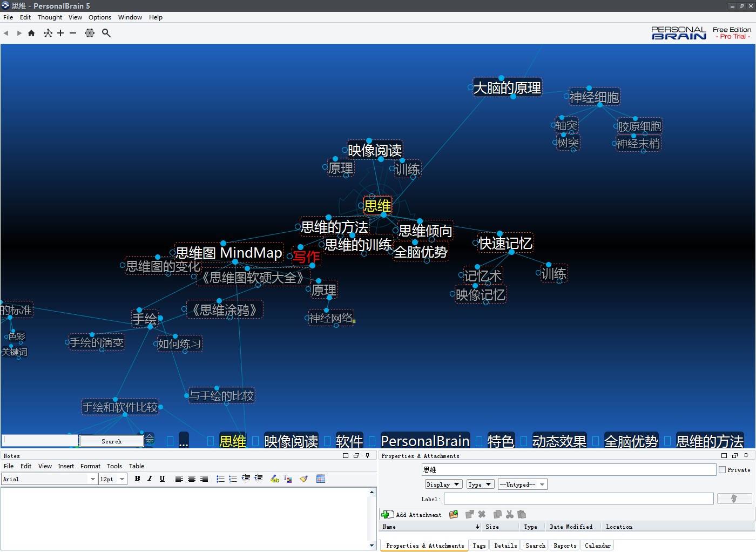756x552 pixels.
Task: Click the Label input field
Action: click(578, 499)
